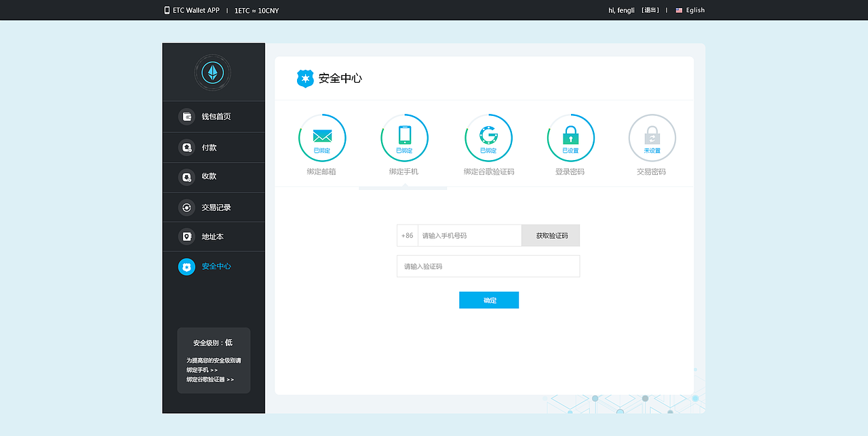This screenshot has width=868, height=436.
Task: Click the envelope email binding icon
Action: 322,138
